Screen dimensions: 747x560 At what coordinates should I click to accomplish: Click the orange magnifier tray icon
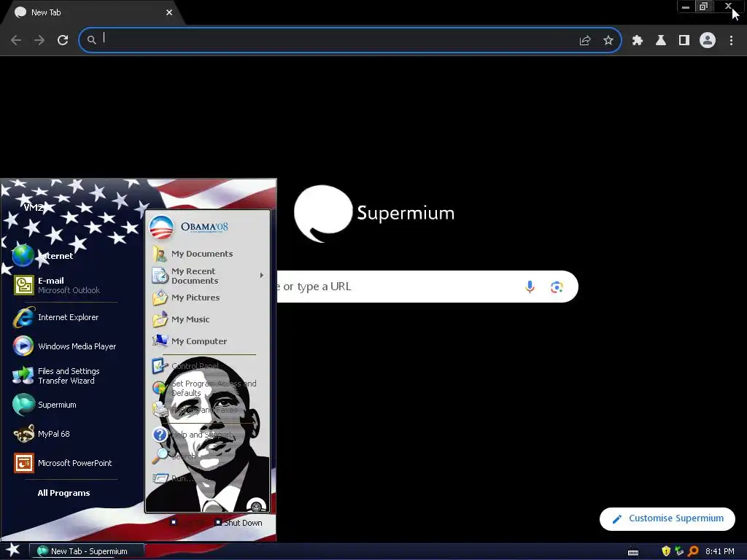coord(693,551)
